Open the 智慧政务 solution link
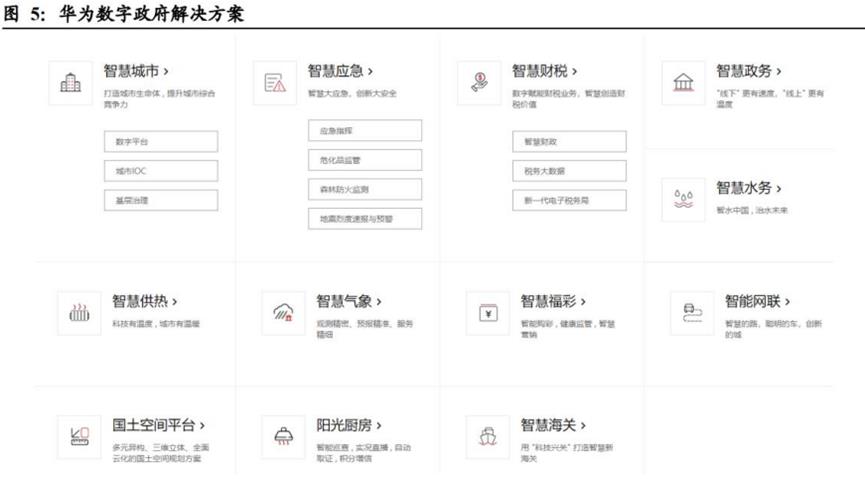865x479 pixels. 749,71
